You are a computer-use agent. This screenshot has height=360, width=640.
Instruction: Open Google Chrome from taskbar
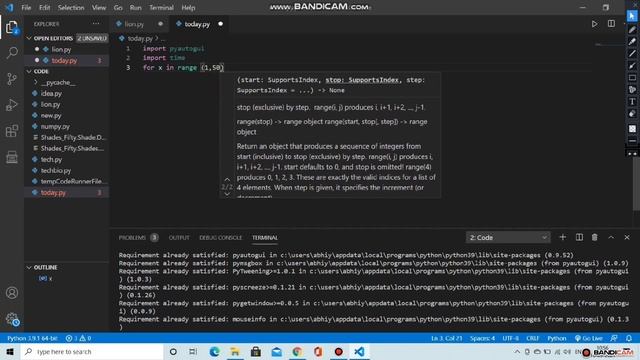[x=297, y=351]
